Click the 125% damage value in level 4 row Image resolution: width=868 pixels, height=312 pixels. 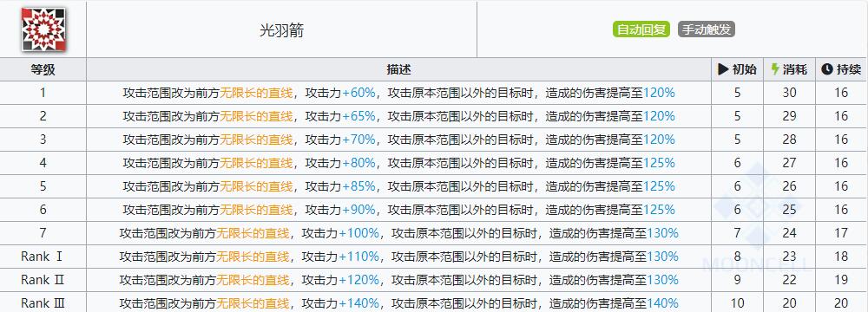659,163
